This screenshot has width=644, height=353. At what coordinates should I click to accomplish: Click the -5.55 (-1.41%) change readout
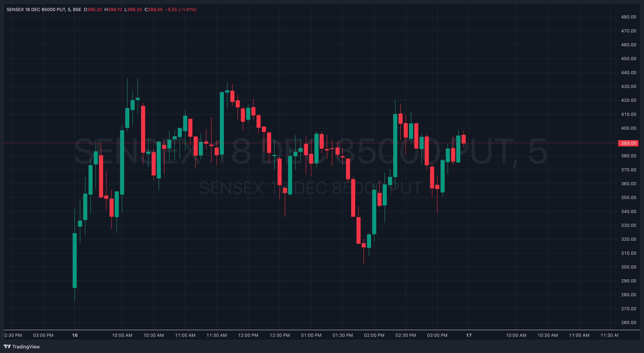[181, 10]
